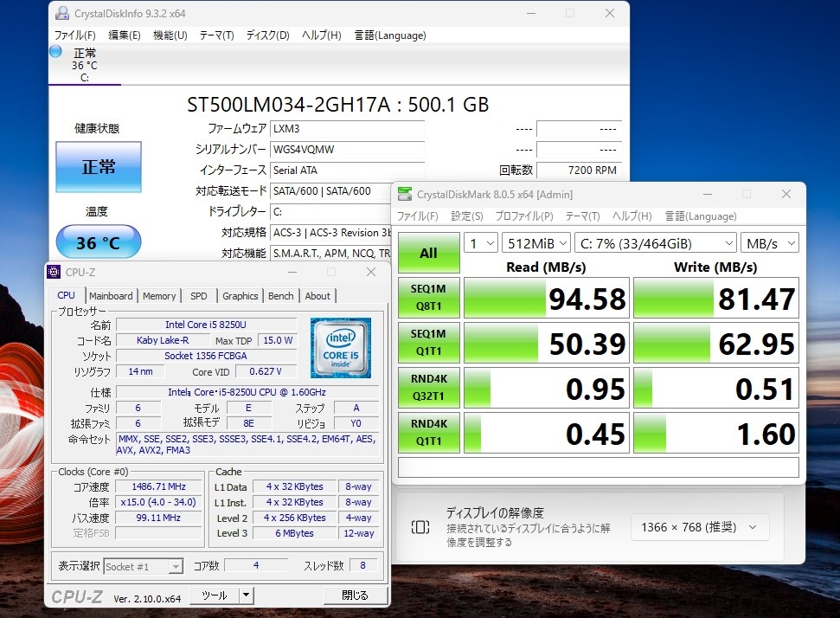The width and height of the screenshot is (840, 618).
Task: Click the 36 °C temperature button
Action: 99,242
